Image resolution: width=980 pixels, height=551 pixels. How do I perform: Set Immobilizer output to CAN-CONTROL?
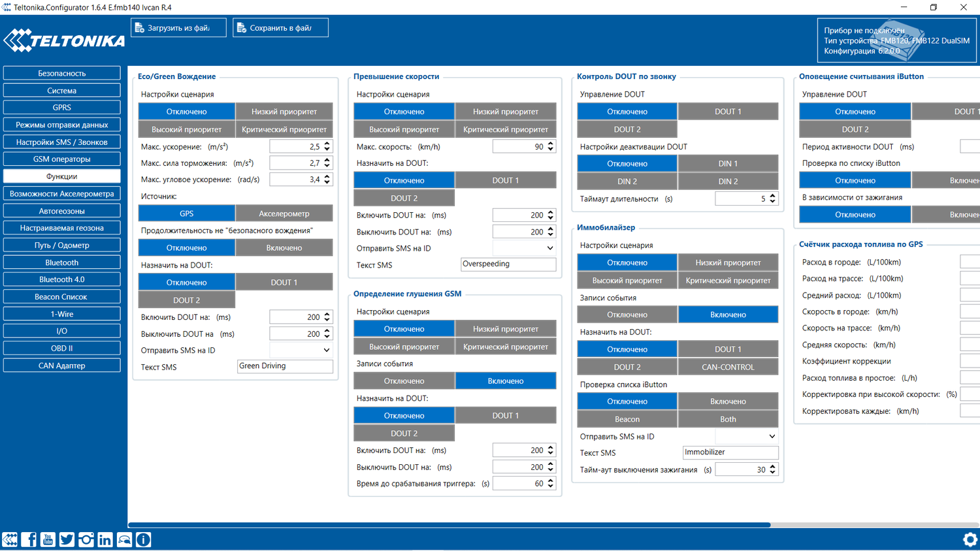coord(728,367)
